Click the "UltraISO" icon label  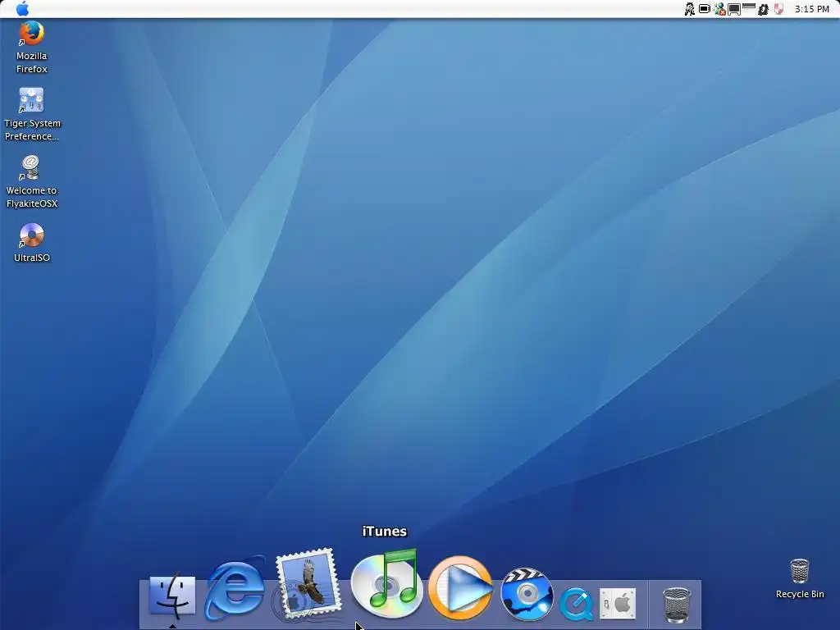coord(32,258)
